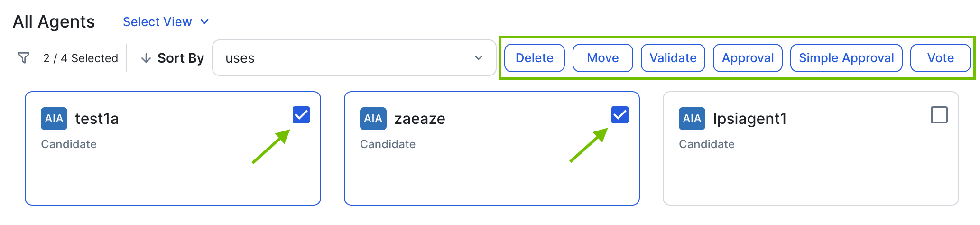Click the Approval button
The image size is (980, 225).
click(748, 58)
